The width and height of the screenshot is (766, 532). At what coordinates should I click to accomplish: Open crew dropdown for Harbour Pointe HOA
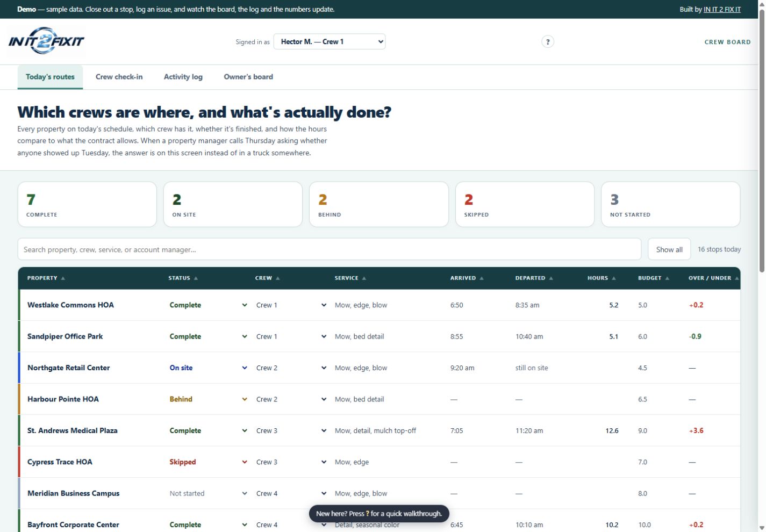tap(291, 399)
